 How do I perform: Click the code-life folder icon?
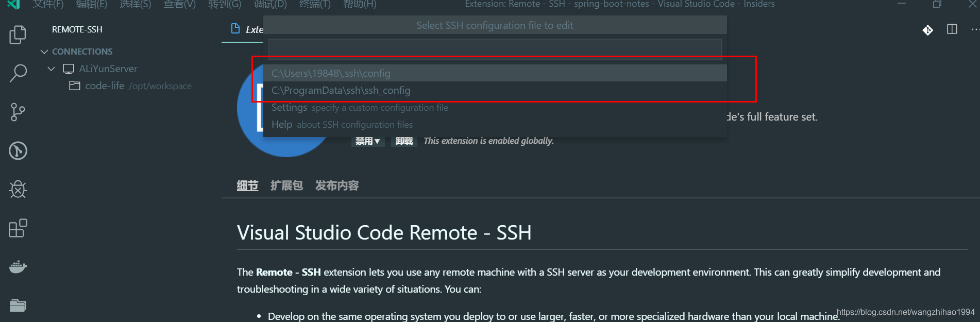pos(75,86)
